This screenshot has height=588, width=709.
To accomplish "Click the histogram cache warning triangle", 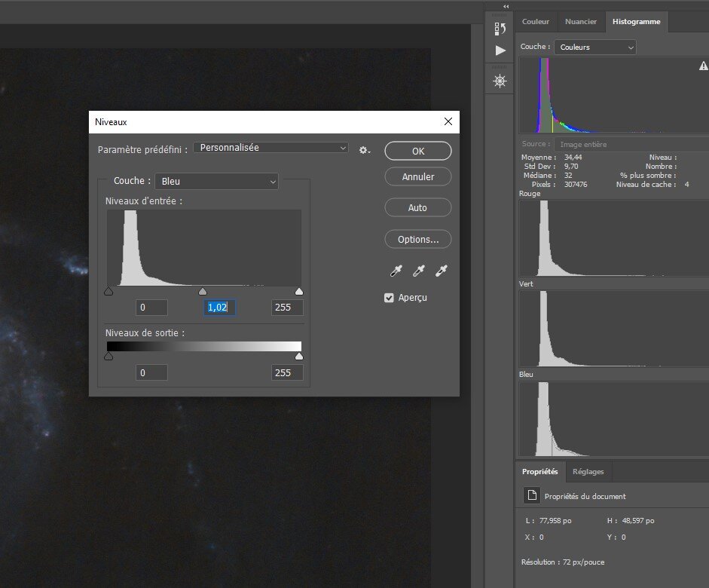I will (x=704, y=66).
